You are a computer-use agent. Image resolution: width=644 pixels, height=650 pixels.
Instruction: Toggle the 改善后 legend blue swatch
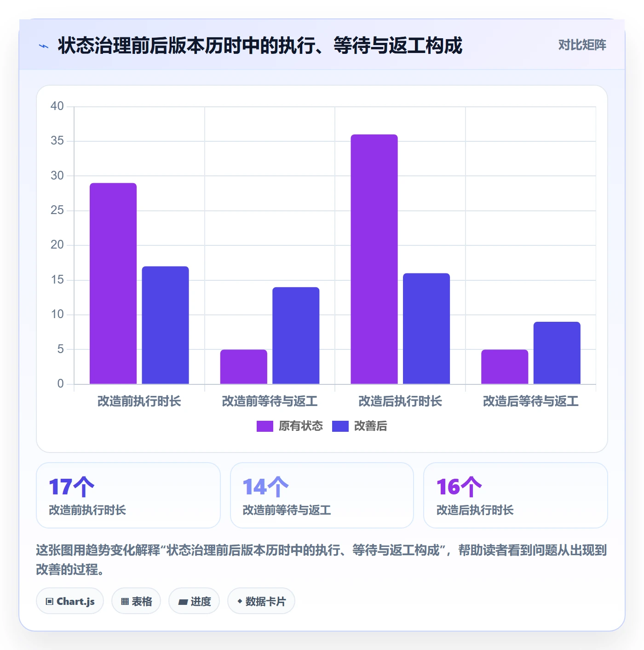pos(340,426)
